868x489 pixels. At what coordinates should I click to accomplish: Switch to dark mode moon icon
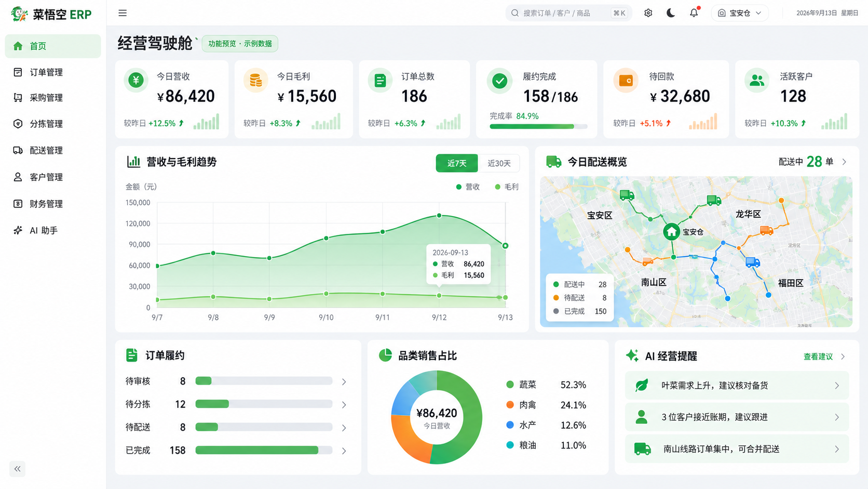[671, 13]
